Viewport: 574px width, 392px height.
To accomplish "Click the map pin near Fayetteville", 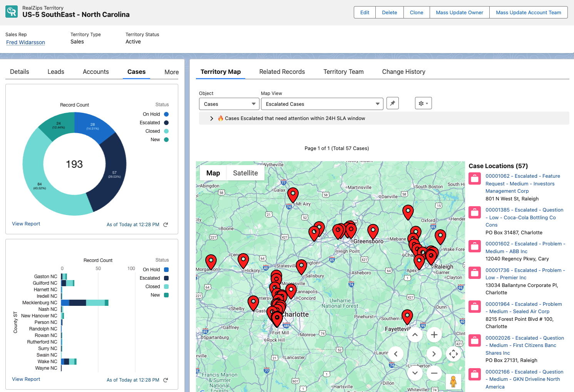I will [x=407, y=317].
